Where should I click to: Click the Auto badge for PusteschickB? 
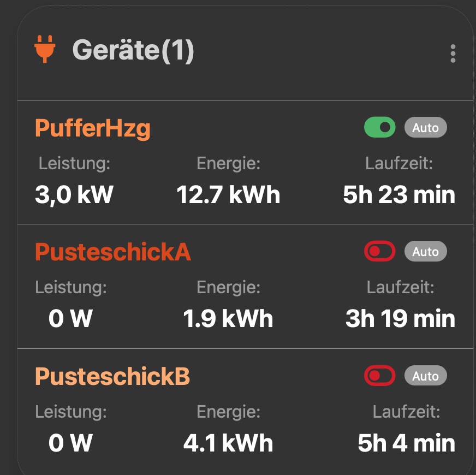426,376
